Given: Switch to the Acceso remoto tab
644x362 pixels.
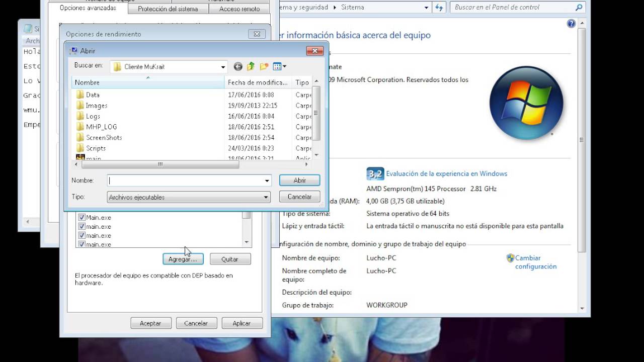Looking at the screenshot, I should click(239, 9).
